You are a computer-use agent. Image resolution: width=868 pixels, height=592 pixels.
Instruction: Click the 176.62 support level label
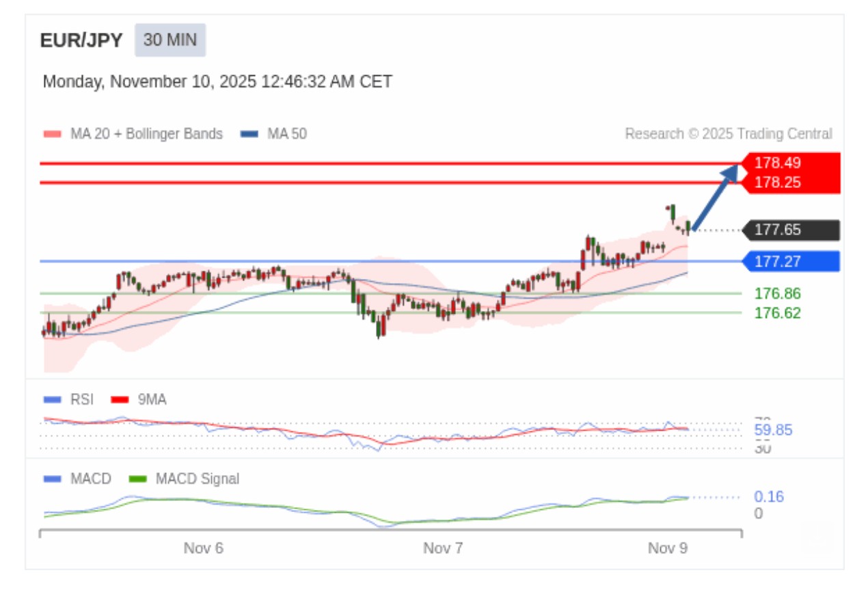tap(777, 313)
